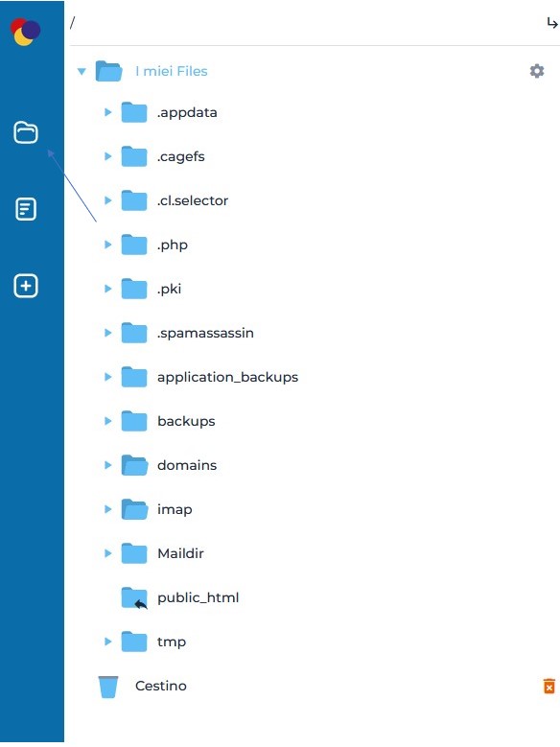
Task: Click the plus add icon in sidebar
Action: [x=26, y=286]
